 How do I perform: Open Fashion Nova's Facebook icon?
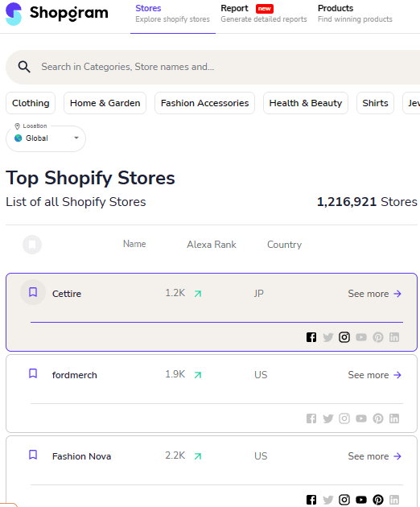311,500
